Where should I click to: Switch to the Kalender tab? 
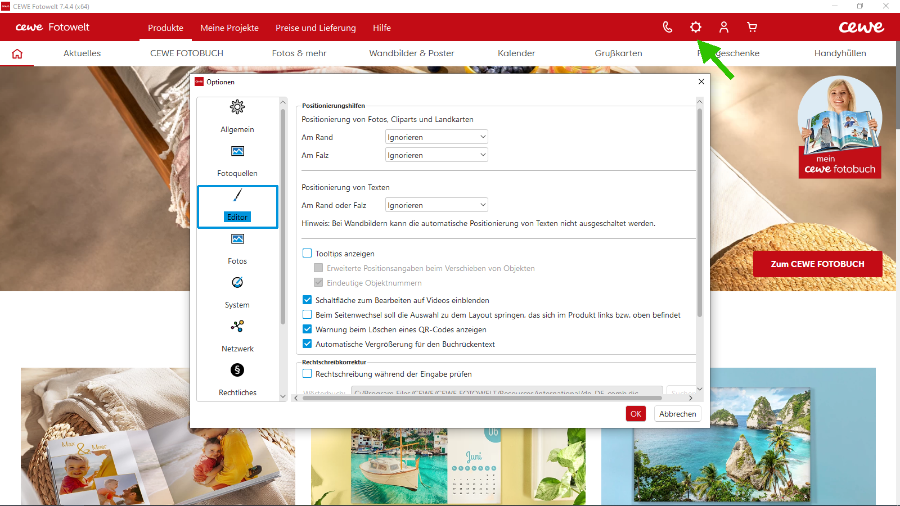tap(516, 53)
